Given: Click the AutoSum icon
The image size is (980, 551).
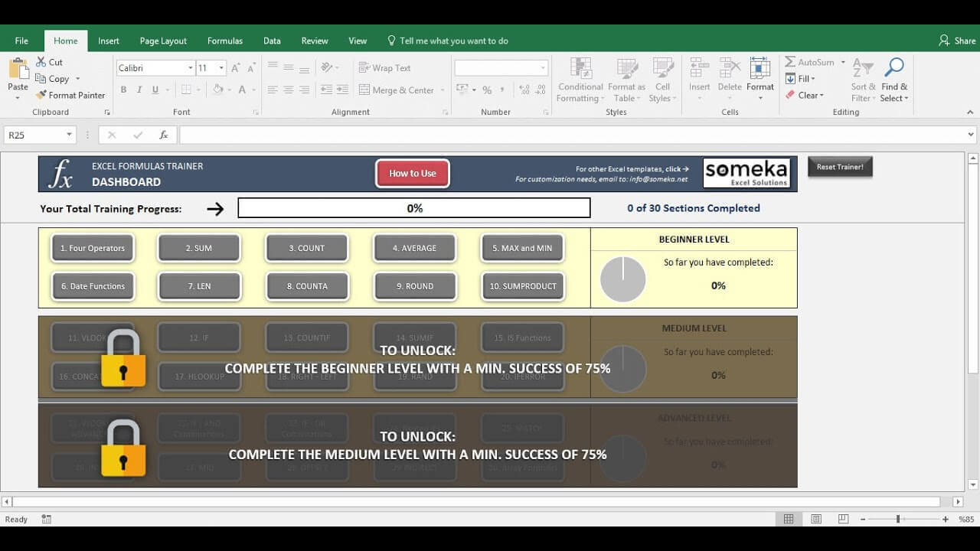Looking at the screenshot, I should (789, 62).
